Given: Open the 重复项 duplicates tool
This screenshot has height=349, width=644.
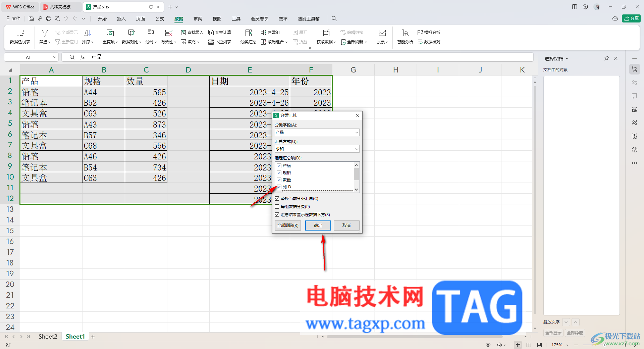Looking at the screenshot, I should (x=110, y=37).
